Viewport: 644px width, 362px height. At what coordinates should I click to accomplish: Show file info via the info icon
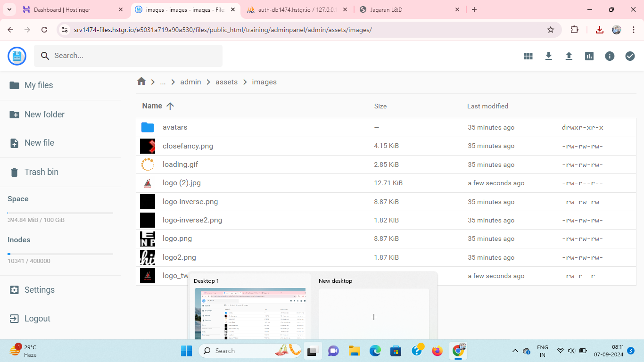pyautogui.click(x=610, y=56)
